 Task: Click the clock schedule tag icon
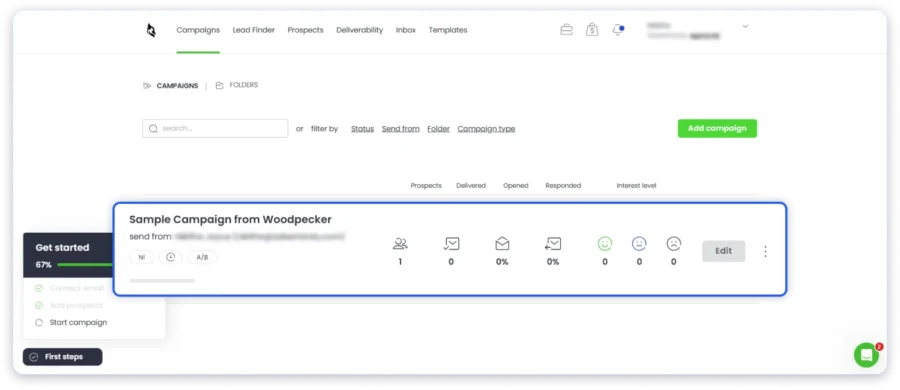[x=170, y=257]
